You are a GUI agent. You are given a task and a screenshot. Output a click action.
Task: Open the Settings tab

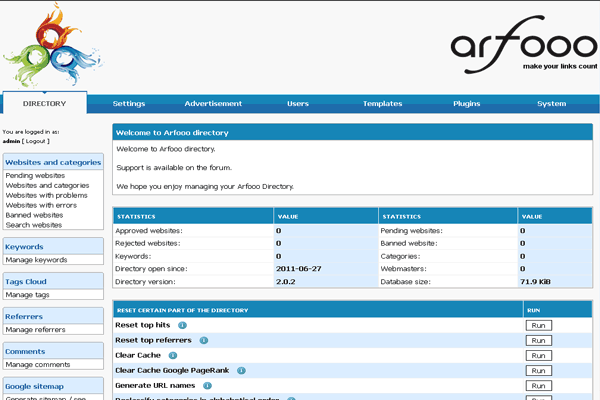(129, 104)
